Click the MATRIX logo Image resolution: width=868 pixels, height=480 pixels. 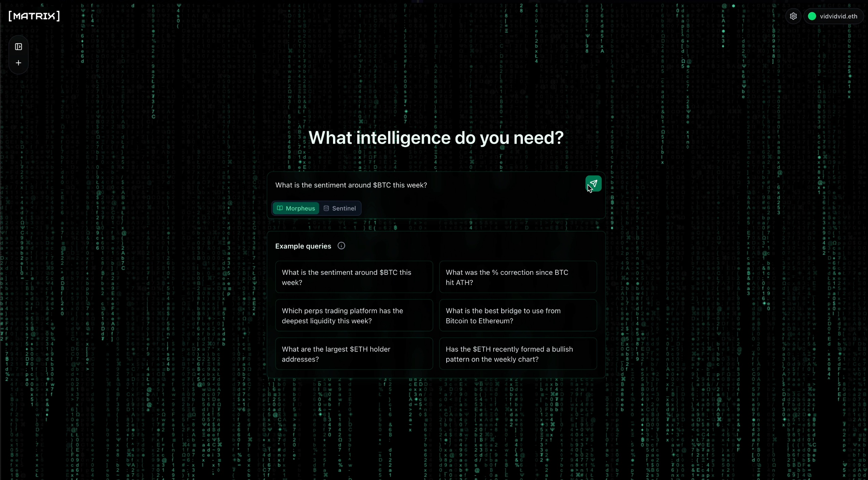34,16
